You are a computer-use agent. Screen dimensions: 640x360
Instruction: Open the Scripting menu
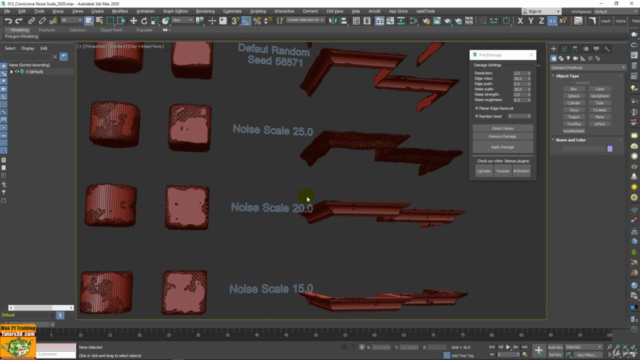pos(258,11)
